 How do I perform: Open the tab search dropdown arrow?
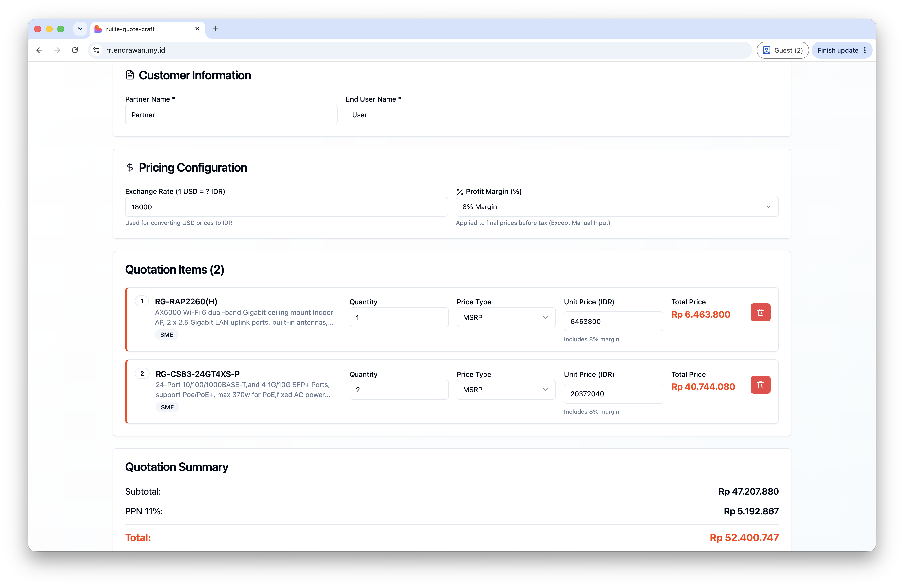tap(80, 29)
